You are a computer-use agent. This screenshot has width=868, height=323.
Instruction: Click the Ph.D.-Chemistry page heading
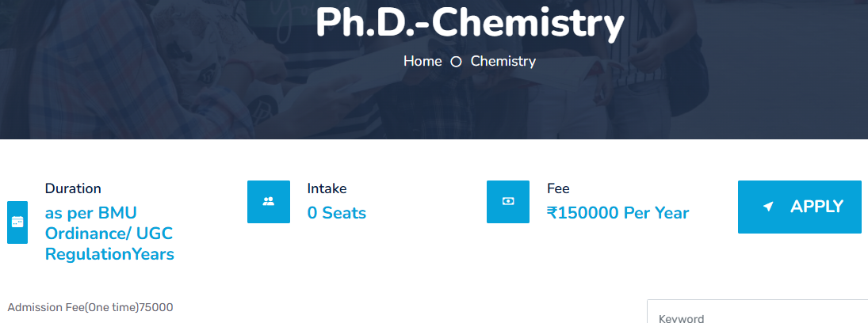(x=470, y=23)
